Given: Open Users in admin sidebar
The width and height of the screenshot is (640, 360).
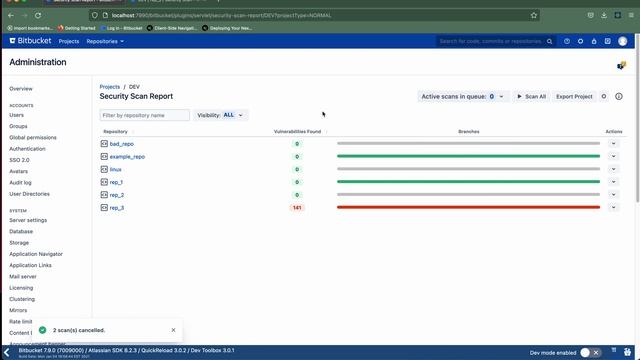Looking at the screenshot, I should [x=16, y=115].
